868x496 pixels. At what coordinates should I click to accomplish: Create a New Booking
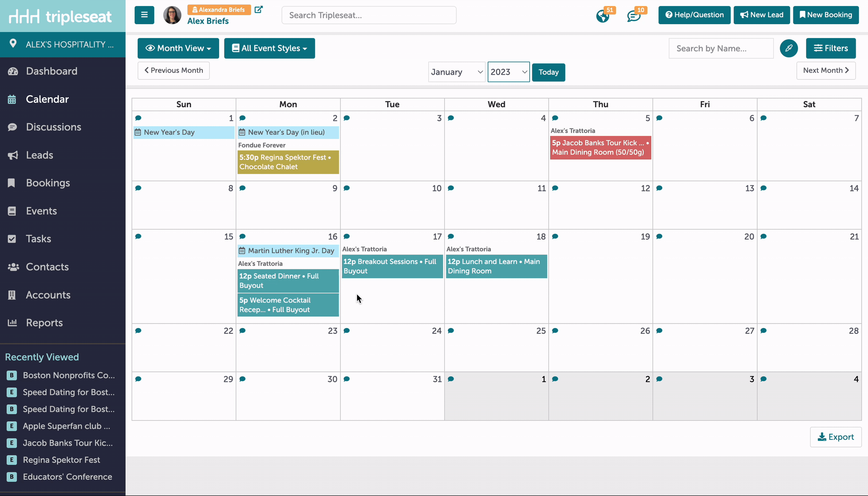[x=826, y=15]
